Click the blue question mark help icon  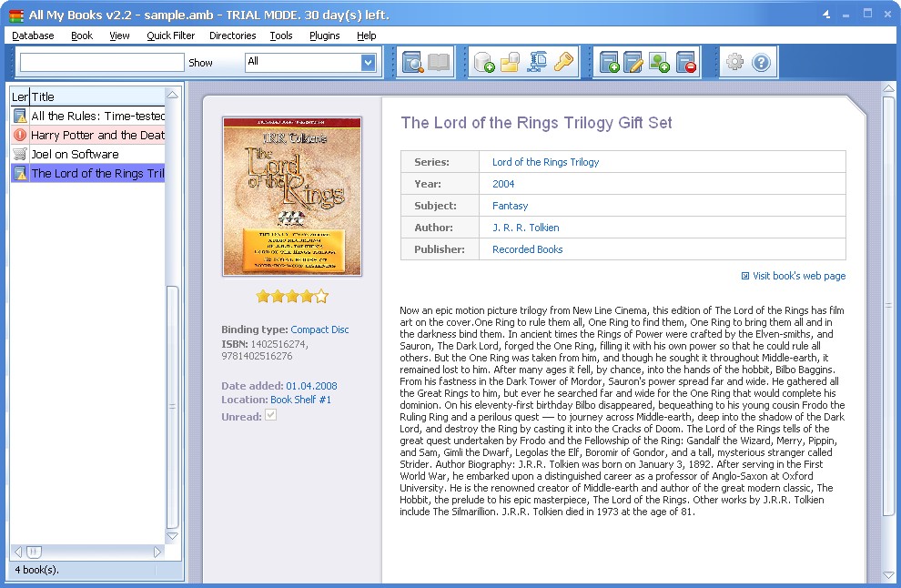click(x=761, y=62)
